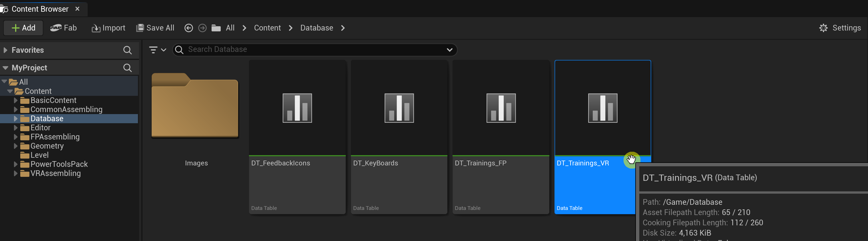Expand the BasicContent folder arrow
This screenshot has width=868, height=241.
(x=15, y=100)
